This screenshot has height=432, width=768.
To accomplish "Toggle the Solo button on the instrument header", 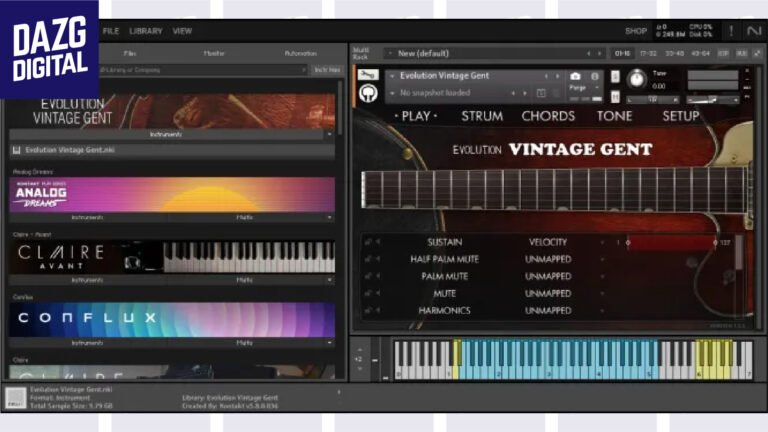I will pyautogui.click(x=615, y=76).
